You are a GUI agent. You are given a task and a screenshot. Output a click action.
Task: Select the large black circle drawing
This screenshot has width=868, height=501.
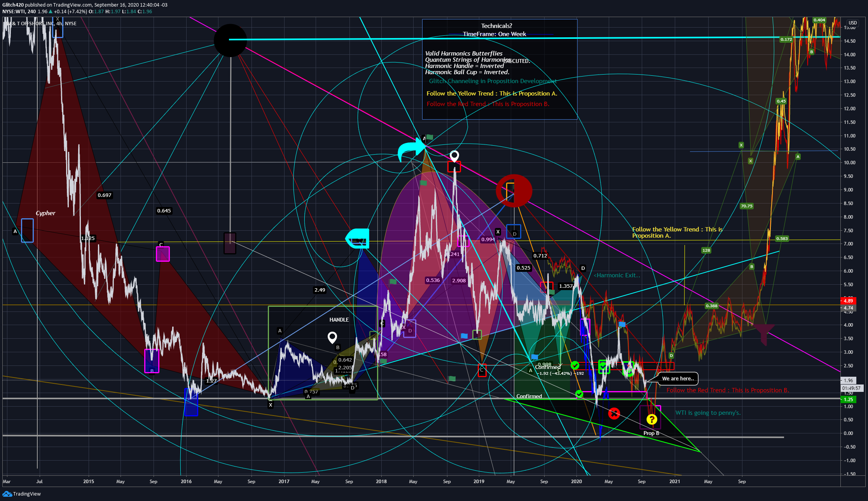pyautogui.click(x=231, y=40)
